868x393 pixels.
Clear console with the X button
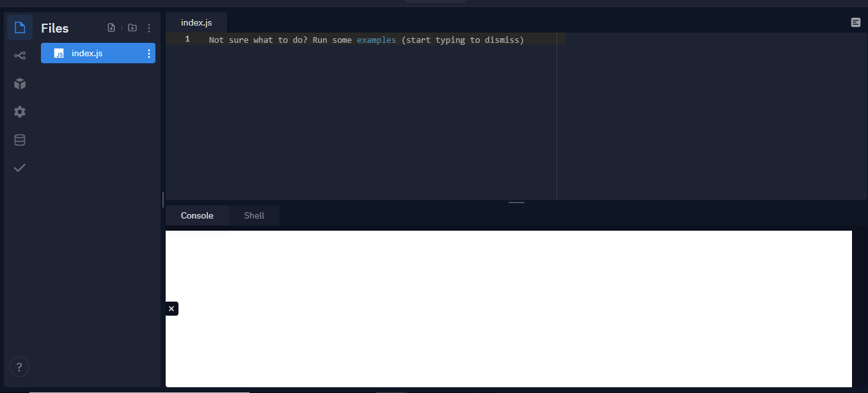[171, 309]
